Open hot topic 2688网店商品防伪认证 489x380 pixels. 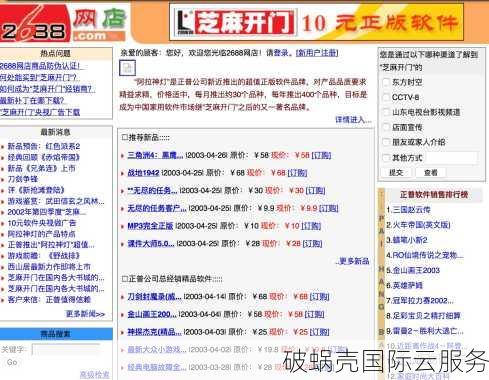click(x=41, y=66)
